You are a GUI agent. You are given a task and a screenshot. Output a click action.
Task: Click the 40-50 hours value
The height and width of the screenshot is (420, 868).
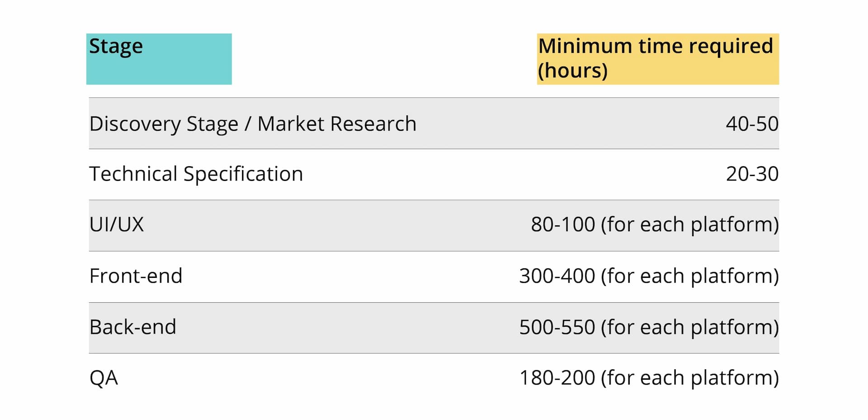coord(752,124)
